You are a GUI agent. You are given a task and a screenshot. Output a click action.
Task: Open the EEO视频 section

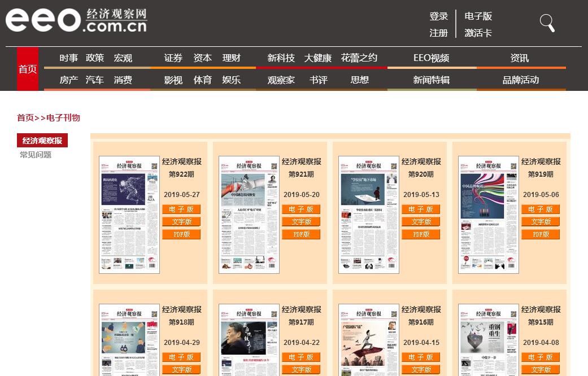click(431, 58)
